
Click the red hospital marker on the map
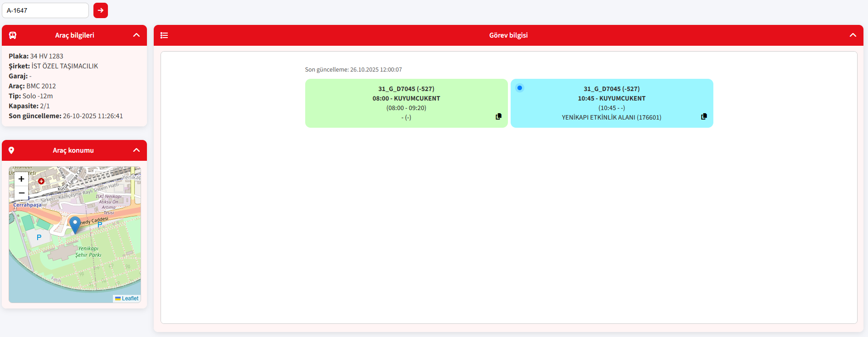click(41, 181)
